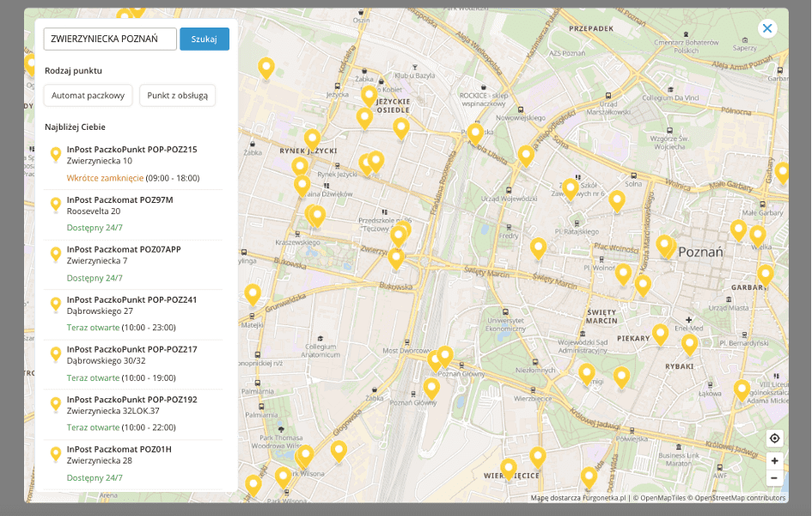Click pin icon beside POP-POZ215 list entry

point(56,155)
